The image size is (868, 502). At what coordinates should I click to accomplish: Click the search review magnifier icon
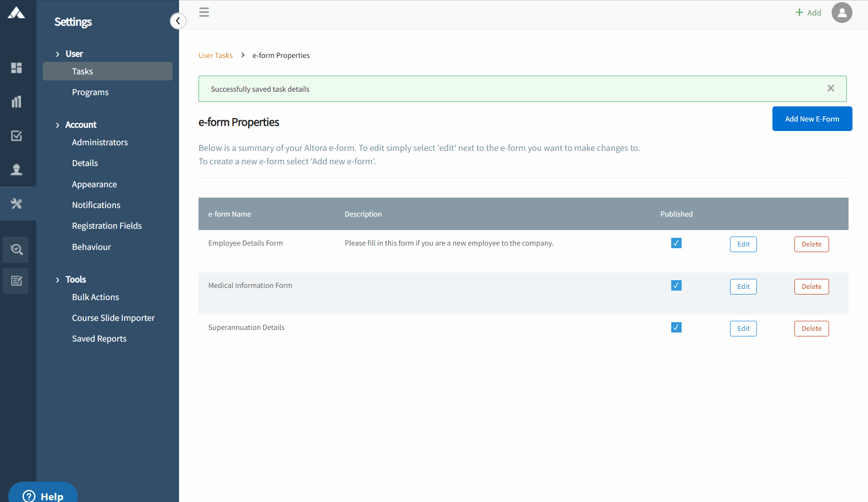tap(16, 249)
